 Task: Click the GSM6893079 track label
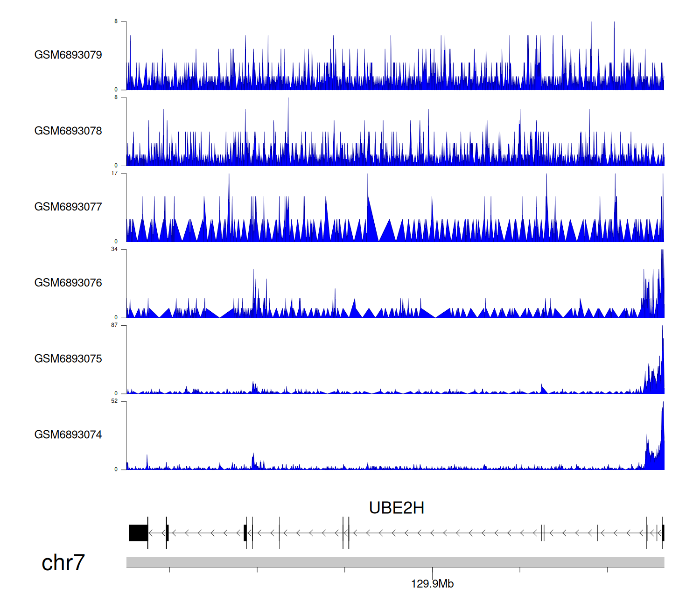pyautogui.click(x=68, y=55)
